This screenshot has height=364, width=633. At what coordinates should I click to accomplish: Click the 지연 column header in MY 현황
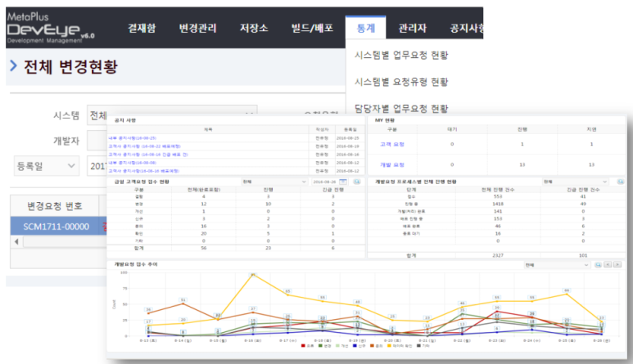[591, 129]
